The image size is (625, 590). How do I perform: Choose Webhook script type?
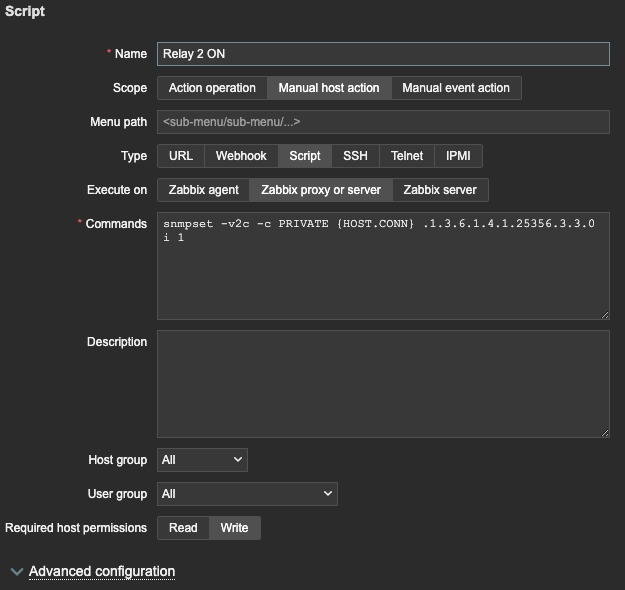[x=241, y=156]
